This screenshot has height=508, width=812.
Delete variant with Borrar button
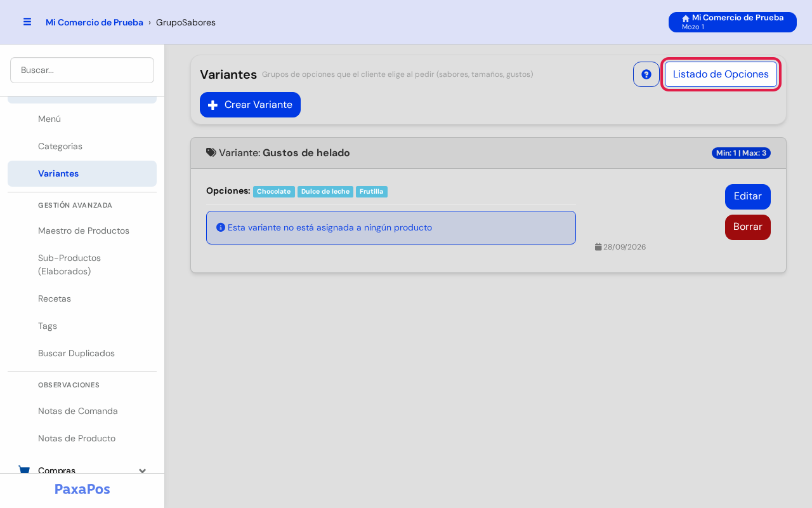coord(748,227)
